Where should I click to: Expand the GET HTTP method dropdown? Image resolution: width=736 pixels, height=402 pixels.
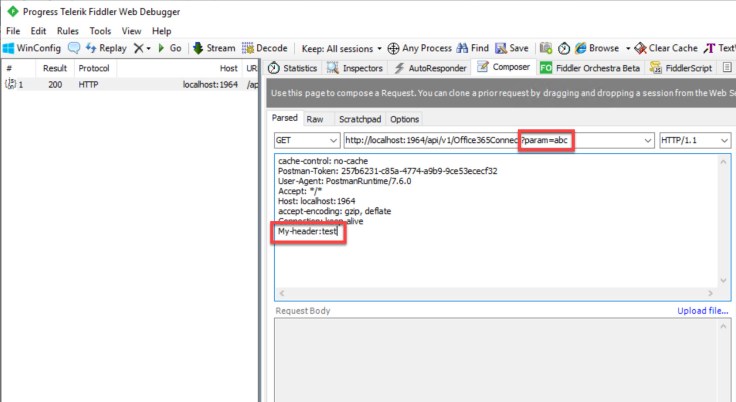coord(304,141)
